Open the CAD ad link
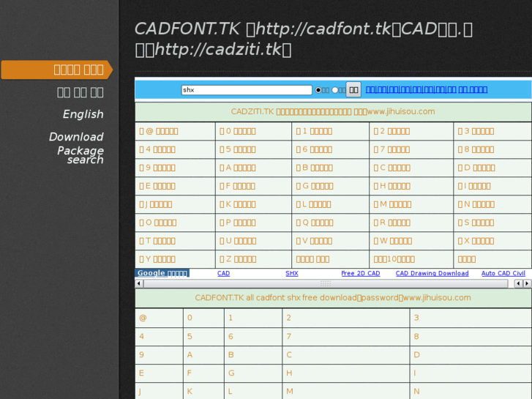The image size is (532, 399). coord(224,273)
